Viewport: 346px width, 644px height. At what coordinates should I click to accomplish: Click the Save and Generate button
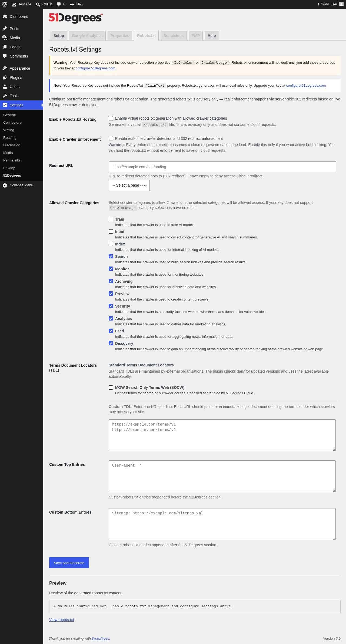click(69, 563)
